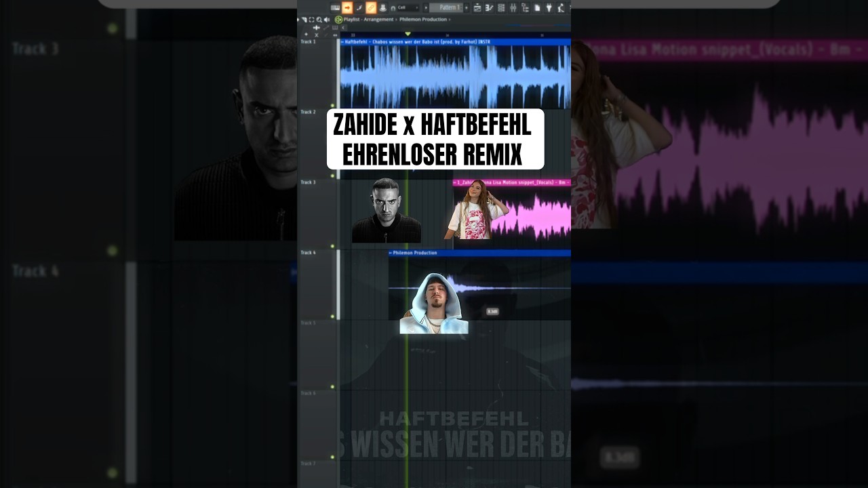Click the hat-shaped stamp icon
Screen dimensions: 868x488
click(x=383, y=7)
